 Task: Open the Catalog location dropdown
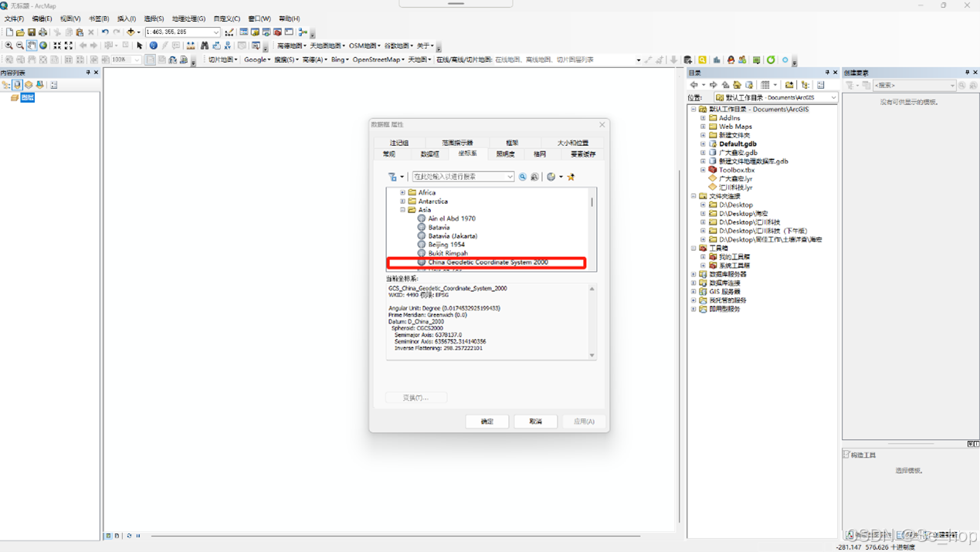click(833, 98)
